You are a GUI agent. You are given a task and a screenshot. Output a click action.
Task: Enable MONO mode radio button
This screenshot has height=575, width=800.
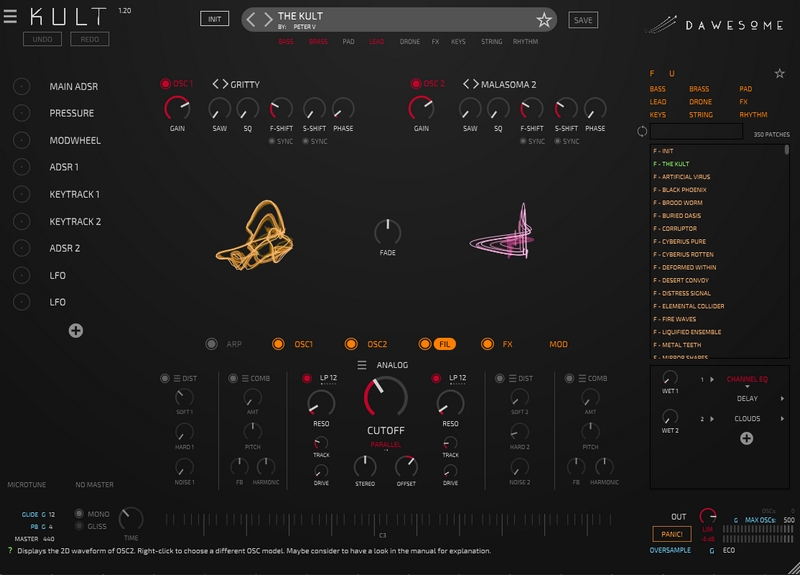click(78, 513)
